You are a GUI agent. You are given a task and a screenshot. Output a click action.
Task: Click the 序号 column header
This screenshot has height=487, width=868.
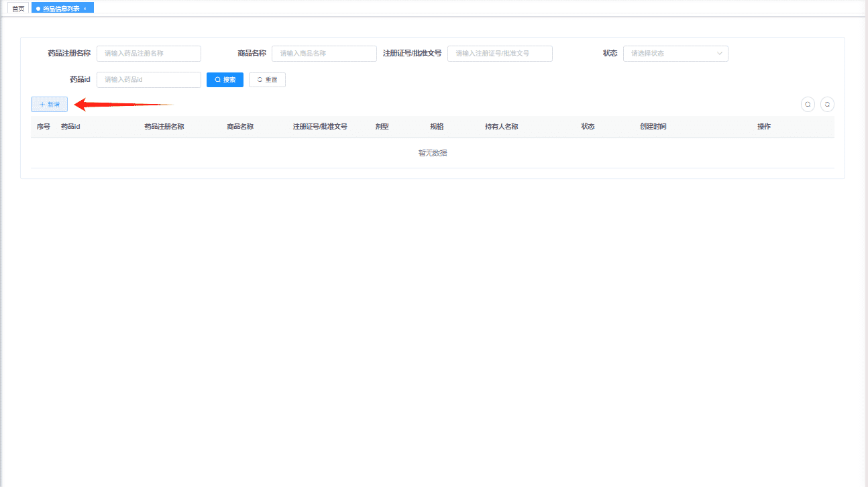[x=44, y=127]
